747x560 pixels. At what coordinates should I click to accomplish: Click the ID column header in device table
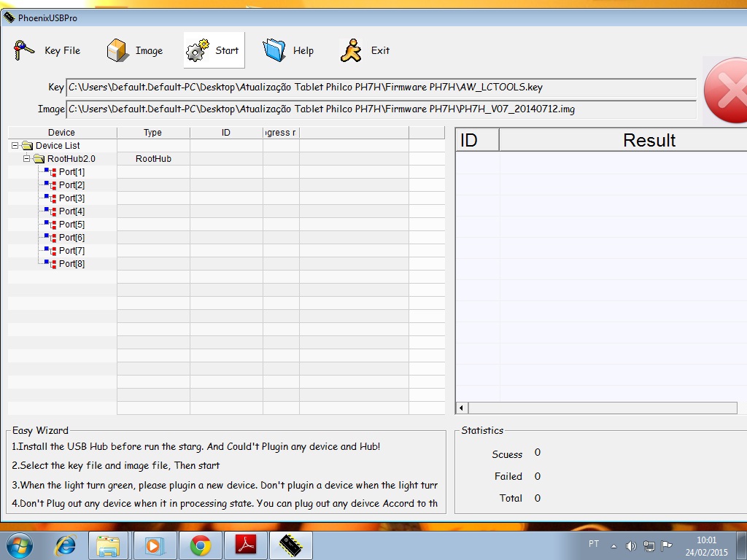pyautogui.click(x=226, y=133)
